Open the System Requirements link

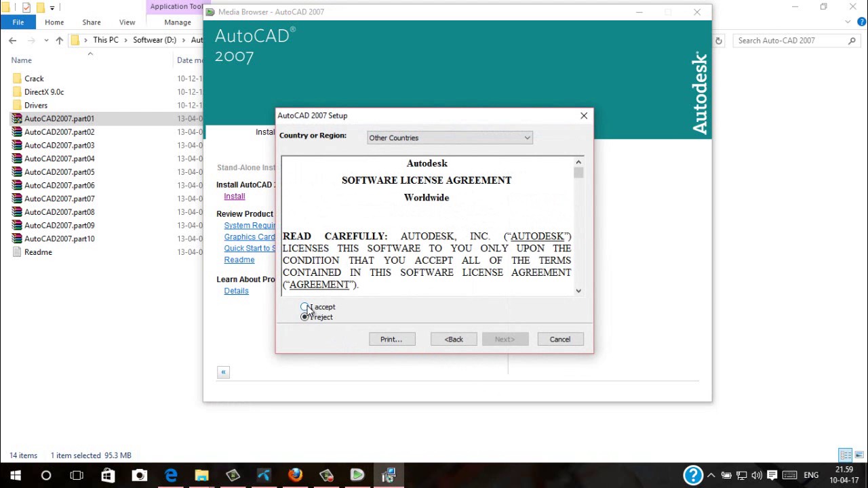250,226
